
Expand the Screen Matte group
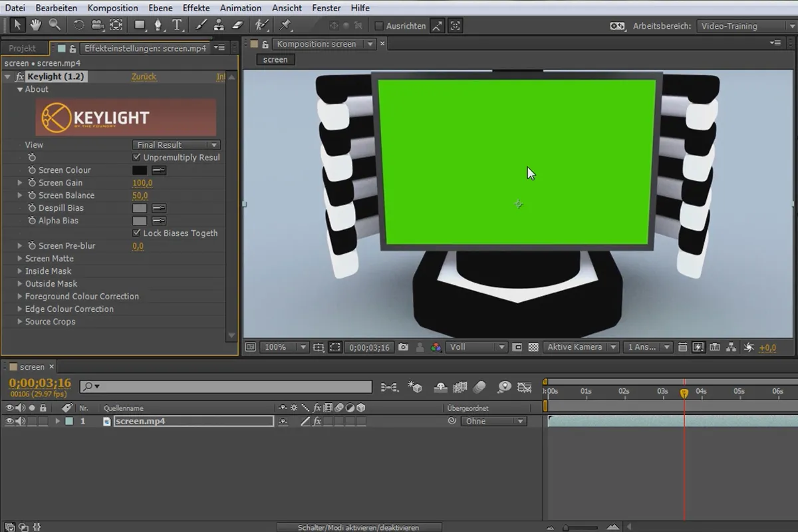point(20,259)
